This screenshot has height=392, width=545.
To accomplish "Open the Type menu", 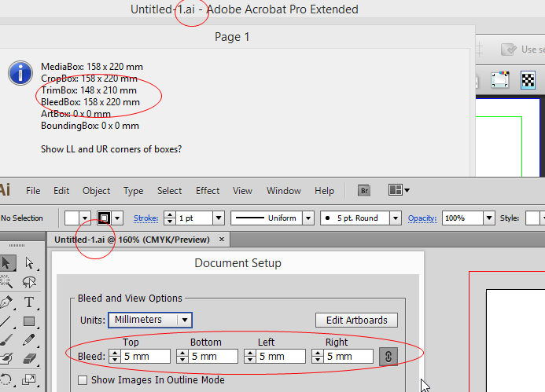I will (x=134, y=191).
